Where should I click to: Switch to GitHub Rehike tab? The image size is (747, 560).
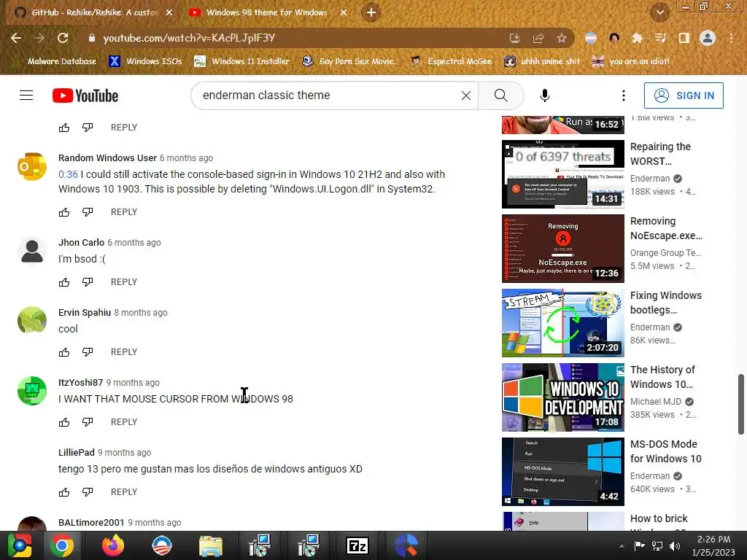94,12
